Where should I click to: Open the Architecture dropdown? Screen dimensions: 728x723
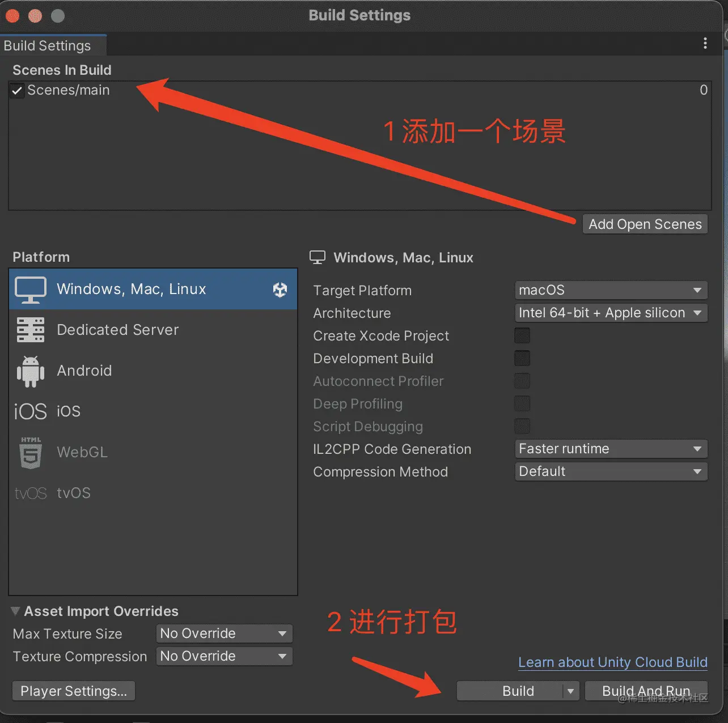coord(611,313)
